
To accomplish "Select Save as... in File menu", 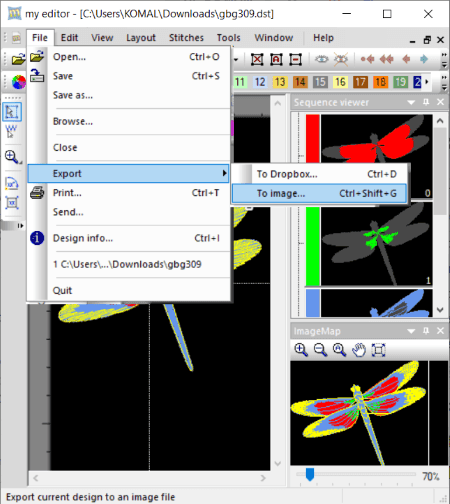I will [129, 95].
